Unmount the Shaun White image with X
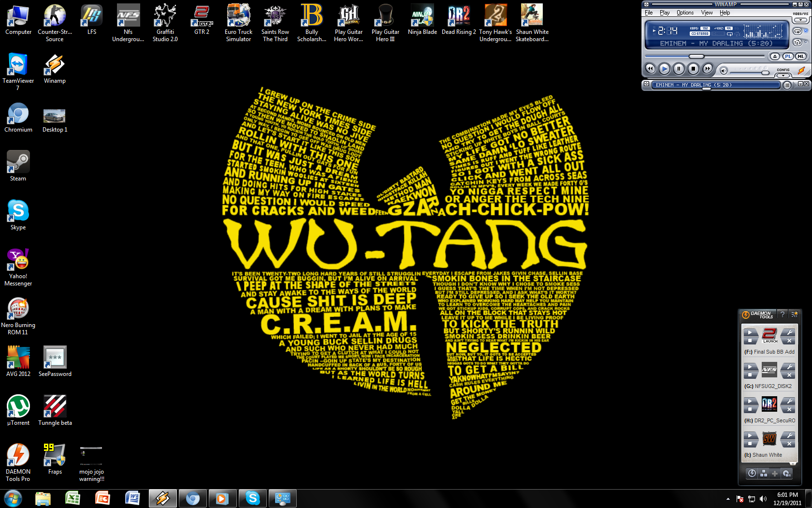 (788, 444)
